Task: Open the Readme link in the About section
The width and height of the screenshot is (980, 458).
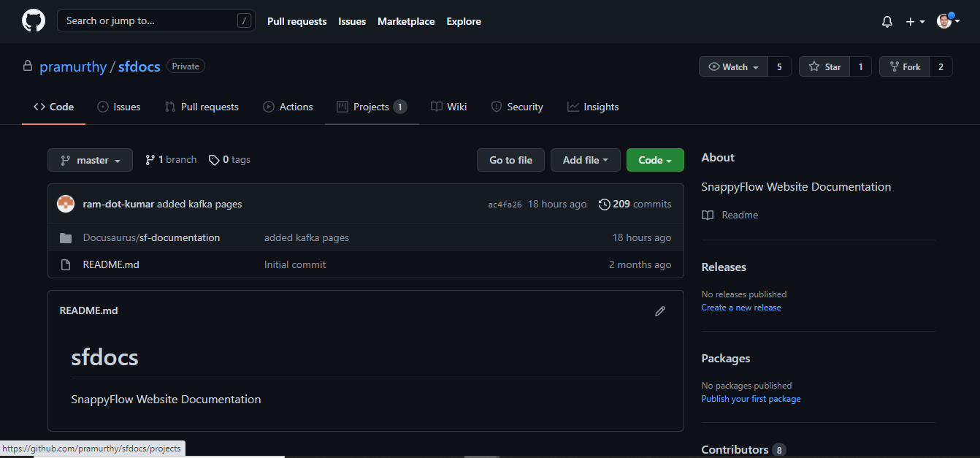Action: point(739,215)
